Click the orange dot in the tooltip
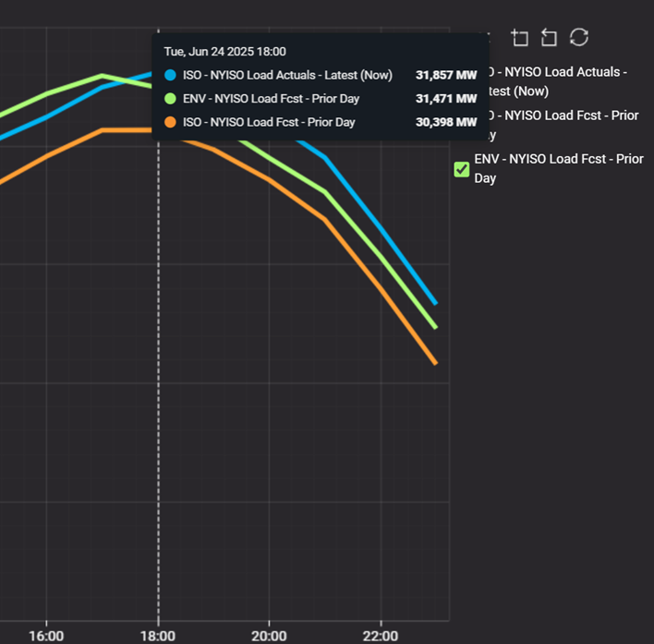Image resolution: width=654 pixels, height=644 pixels. pos(169,122)
